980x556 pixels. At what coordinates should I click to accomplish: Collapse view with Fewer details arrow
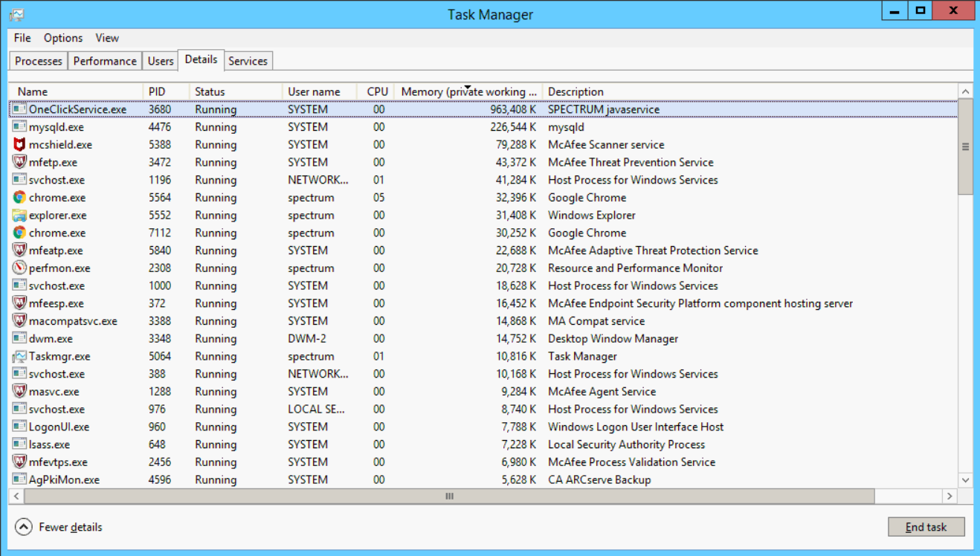[24, 527]
